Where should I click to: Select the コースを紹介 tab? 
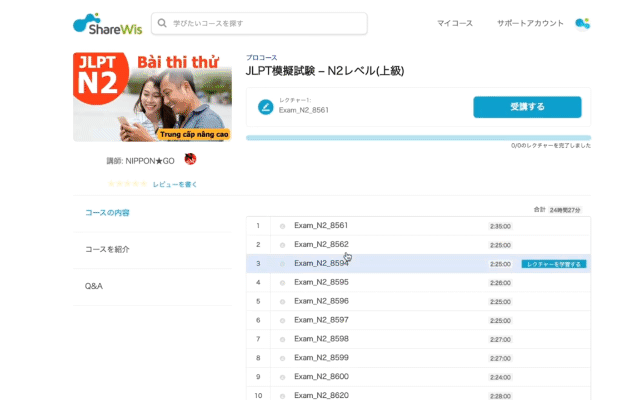point(107,249)
